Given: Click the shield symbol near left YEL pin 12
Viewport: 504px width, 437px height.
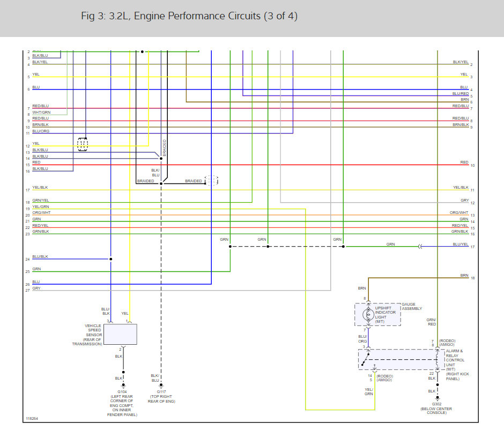Looking at the screenshot, I should coord(83,144).
